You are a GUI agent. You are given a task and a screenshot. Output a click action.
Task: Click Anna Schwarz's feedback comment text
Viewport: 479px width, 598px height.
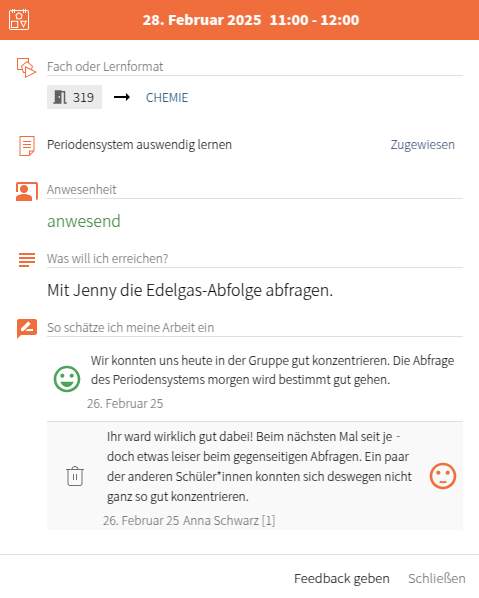pyautogui.click(x=259, y=466)
